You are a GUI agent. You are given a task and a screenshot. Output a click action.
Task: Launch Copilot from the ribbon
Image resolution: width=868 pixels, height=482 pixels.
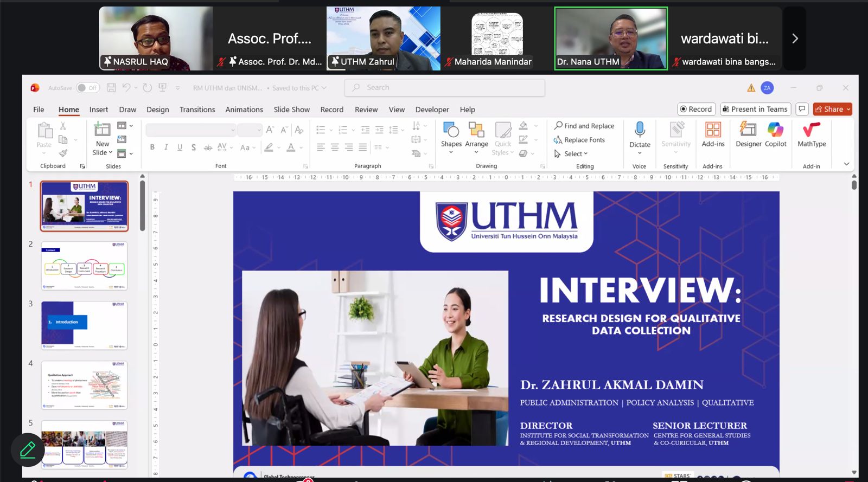coord(775,130)
